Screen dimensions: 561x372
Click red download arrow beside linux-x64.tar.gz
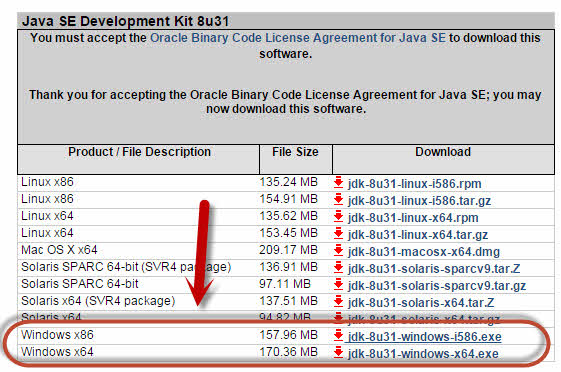point(338,233)
